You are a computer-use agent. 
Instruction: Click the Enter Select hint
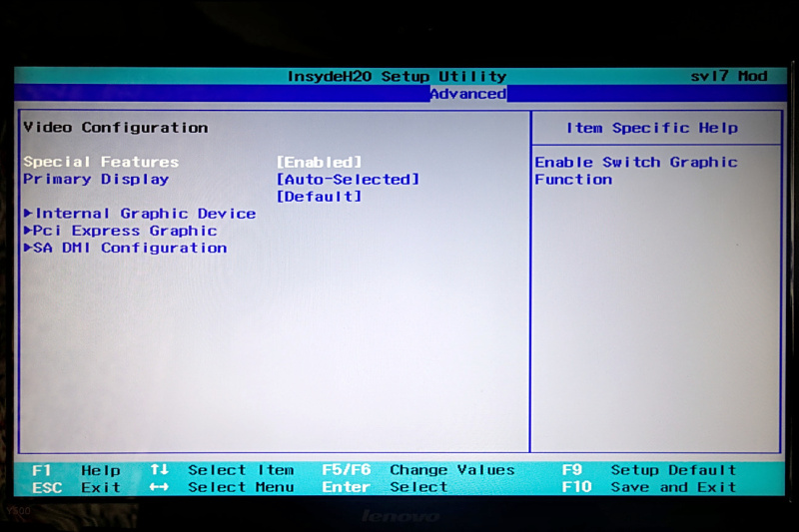385,487
